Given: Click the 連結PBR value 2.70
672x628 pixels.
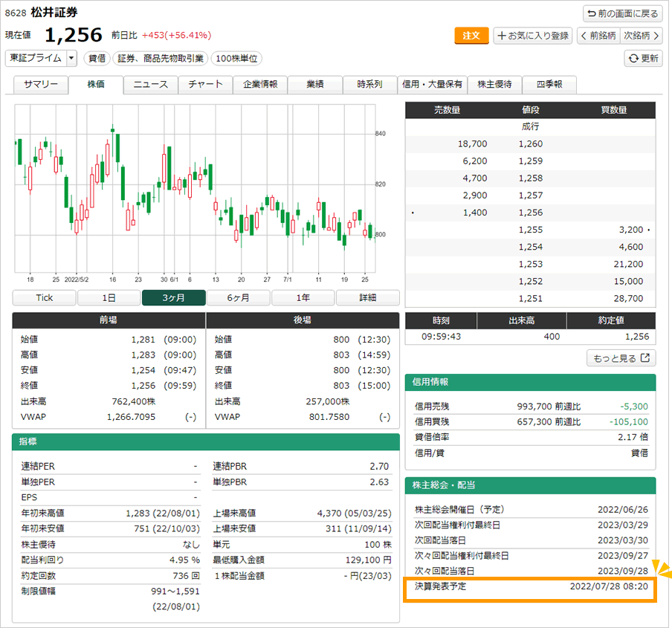Looking at the screenshot, I should pos(379,466).
